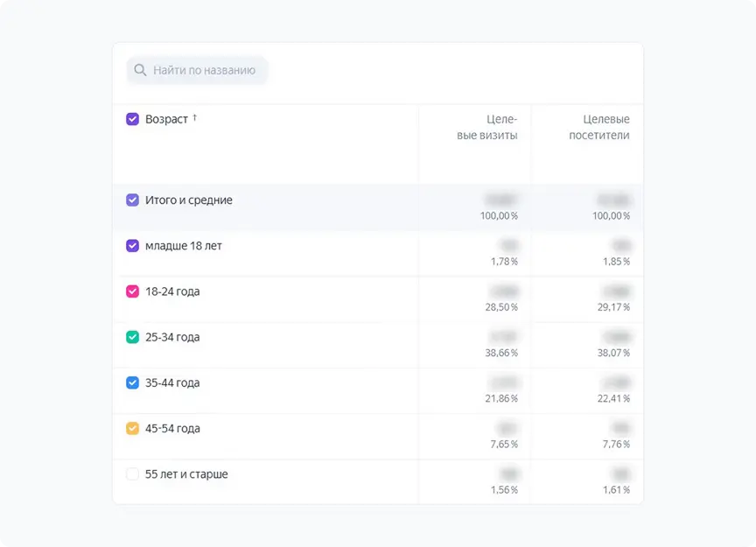Click the 38,66% target visits cell
Image resolution: width=756 pixels, height=547 pixels.
(x=502, y=353)
